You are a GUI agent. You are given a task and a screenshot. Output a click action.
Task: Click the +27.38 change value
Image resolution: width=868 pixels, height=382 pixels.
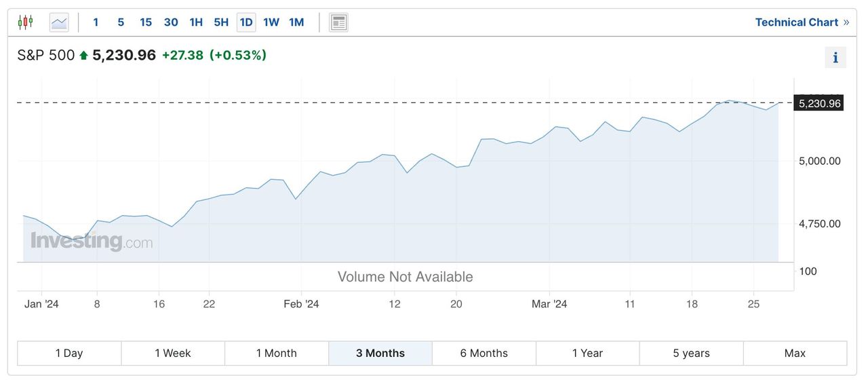pyautogui.click(x=182, y=56)
